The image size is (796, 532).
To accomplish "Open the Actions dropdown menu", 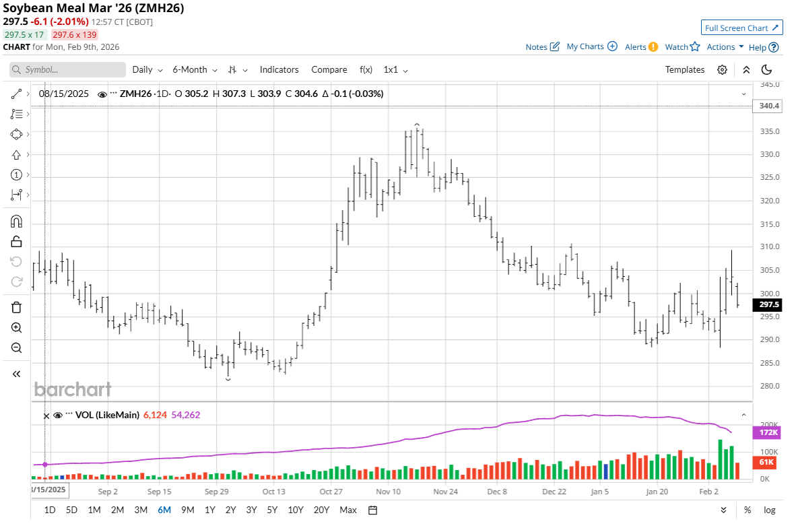I will pyautogui.click(x=725, y=46).
